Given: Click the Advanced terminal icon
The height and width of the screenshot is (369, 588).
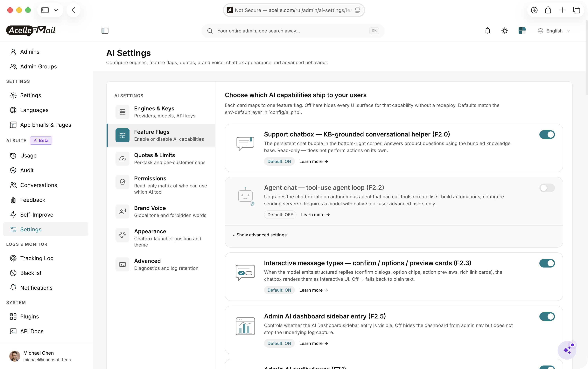Looking at the screenshot, I should (x=122, y=265).
